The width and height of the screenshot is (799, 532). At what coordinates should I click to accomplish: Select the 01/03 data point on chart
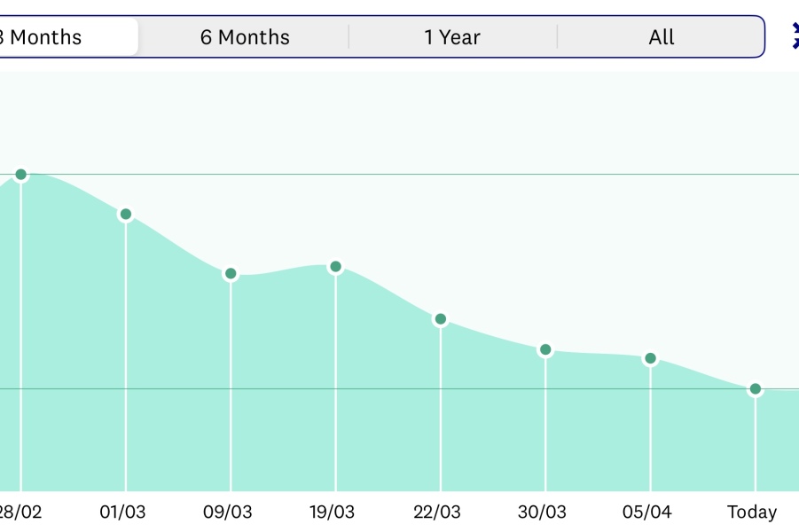pos(126,215)
